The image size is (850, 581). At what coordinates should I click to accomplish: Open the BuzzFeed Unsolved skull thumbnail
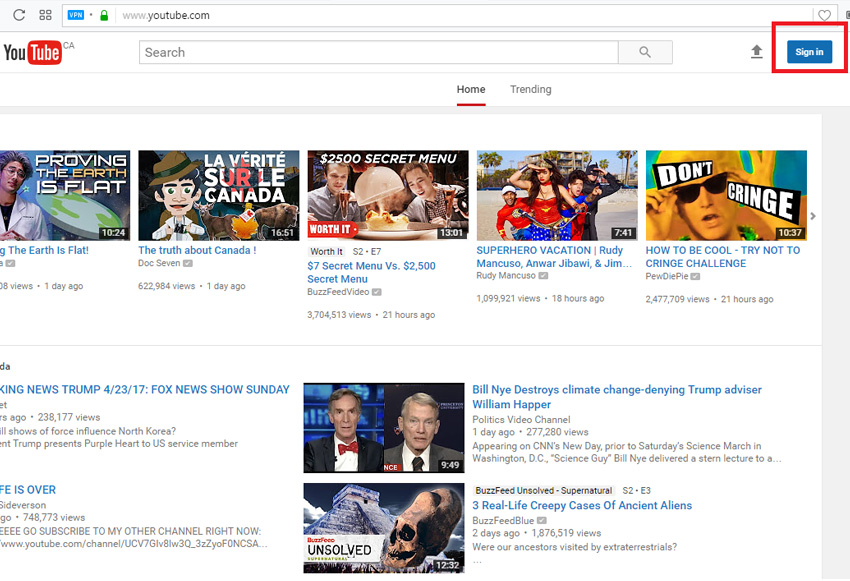384,528
